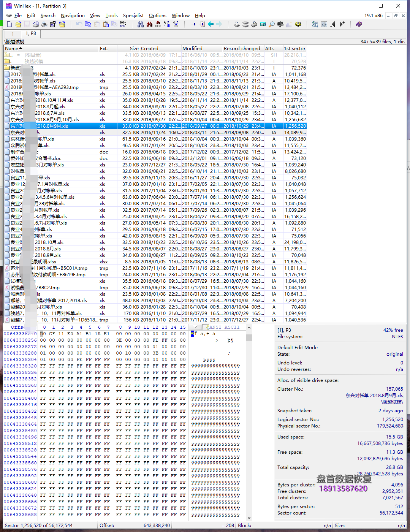This screenshot has height=532, width=410.
Task: Click the Open Folder toolbar icon
Action: pyautogui.click(x=62, y=24)
